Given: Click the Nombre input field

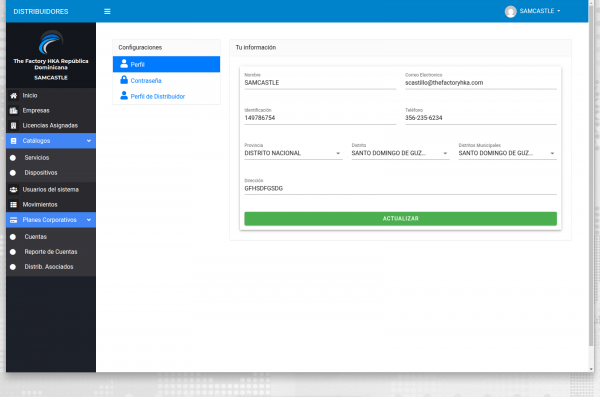Looking at the screenshot, I should point(320,83).
